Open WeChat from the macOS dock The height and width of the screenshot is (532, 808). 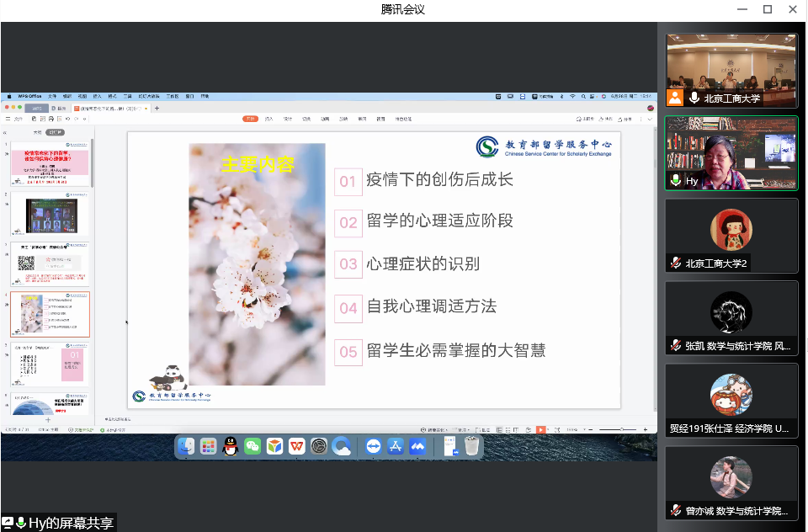point(252,446)
